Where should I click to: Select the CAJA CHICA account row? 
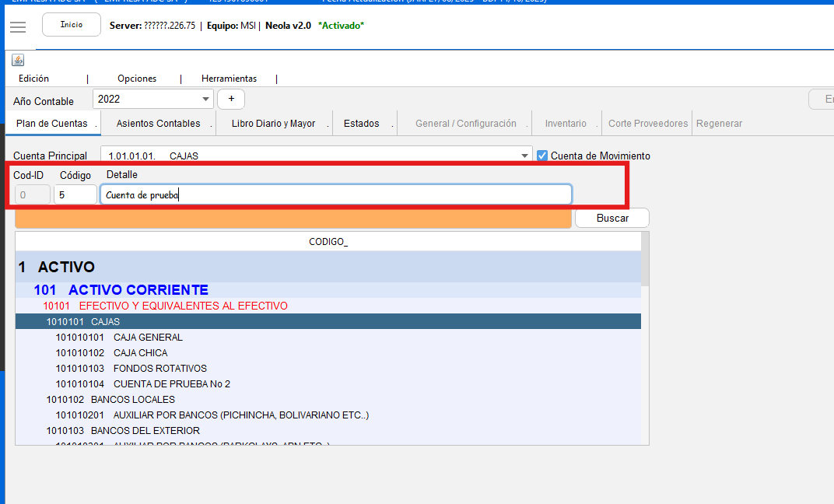pyautogui.click(x=140, y=353)
